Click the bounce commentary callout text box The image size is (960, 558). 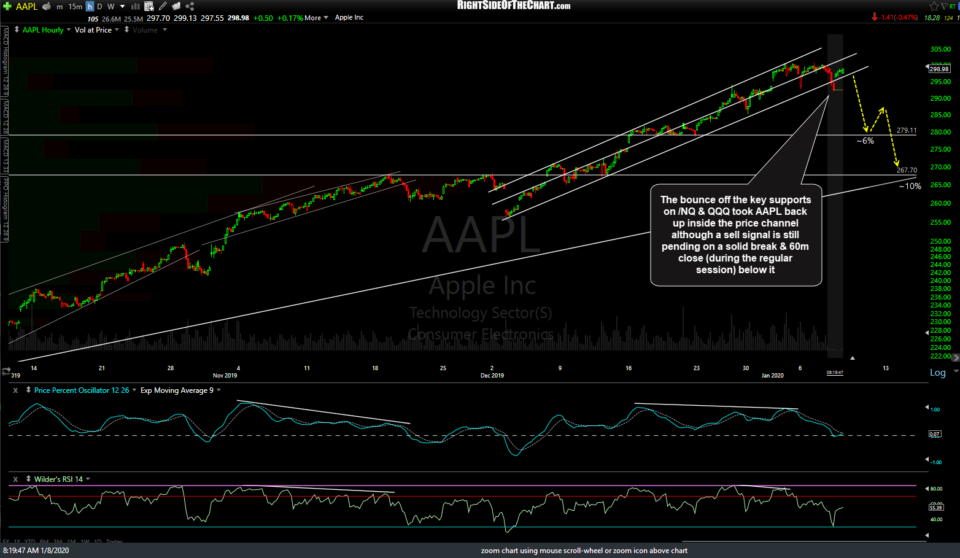tap(736, 235)
